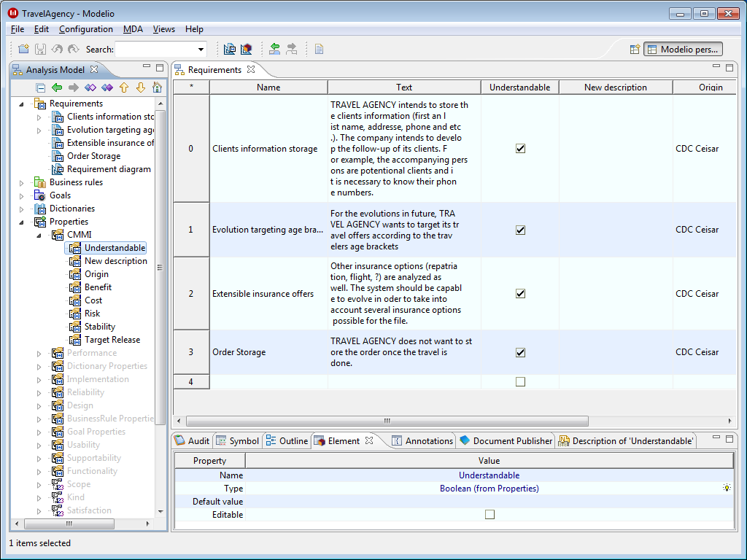
Task: Click the document page icon in main toolbar
Action: [320, 49]
